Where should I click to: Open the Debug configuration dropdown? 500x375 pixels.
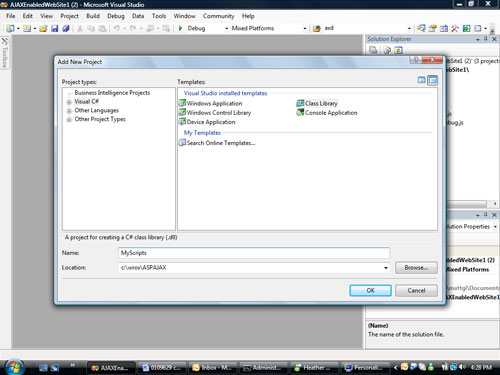[227, 28]
